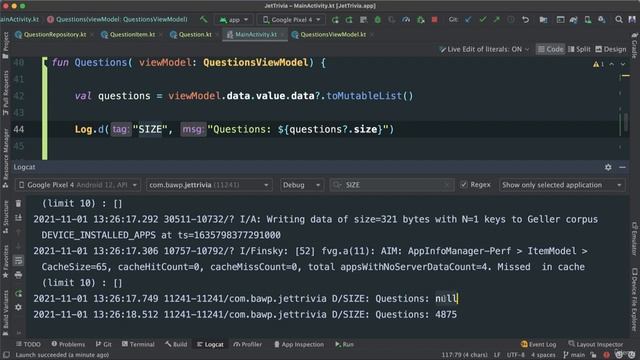Click the Make Project hammer icon
The image size is (640, 360).
pos(203,19)
